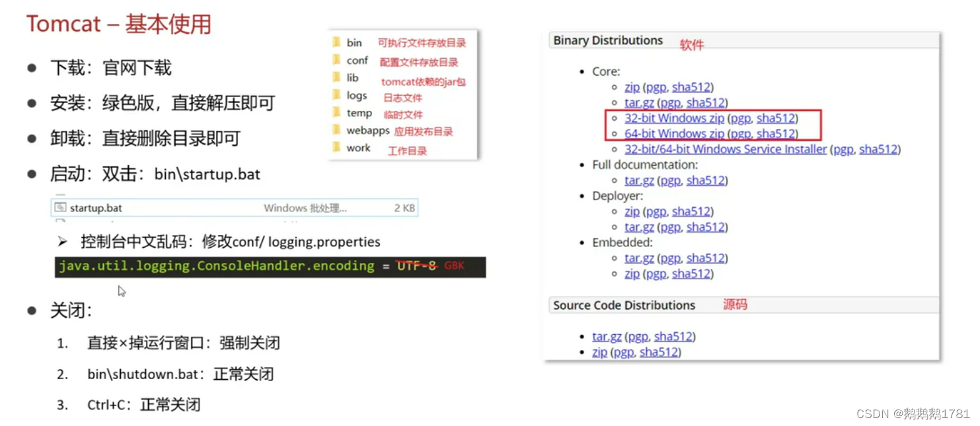Download the 64-bit Windows zip
The height and width of the screenshot is (426, 980).
pyautogui.click(x=674, y=134)
